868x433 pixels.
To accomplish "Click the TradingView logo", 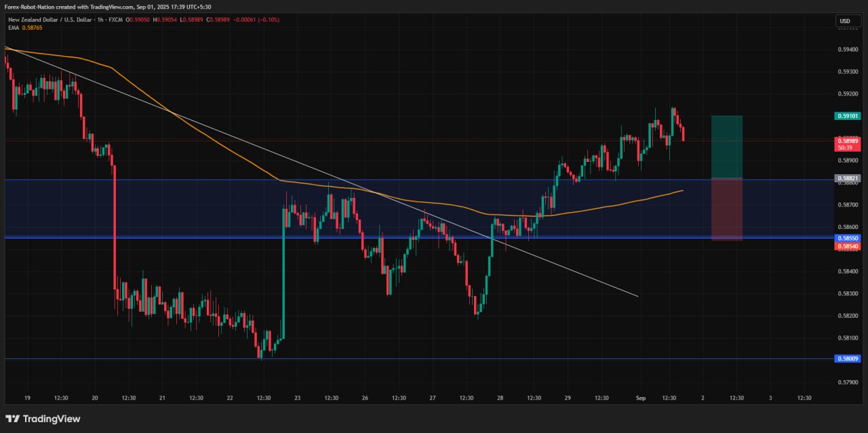I will coord(43,419).
